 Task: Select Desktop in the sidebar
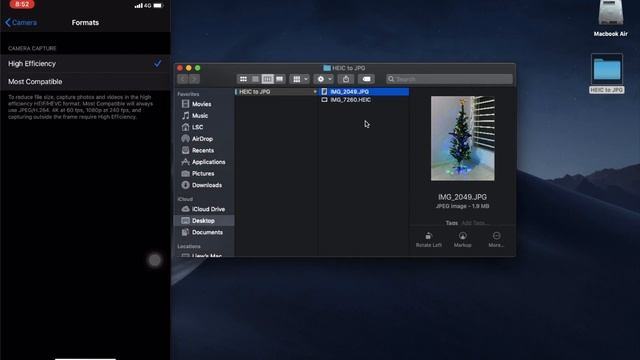[204, 220]
